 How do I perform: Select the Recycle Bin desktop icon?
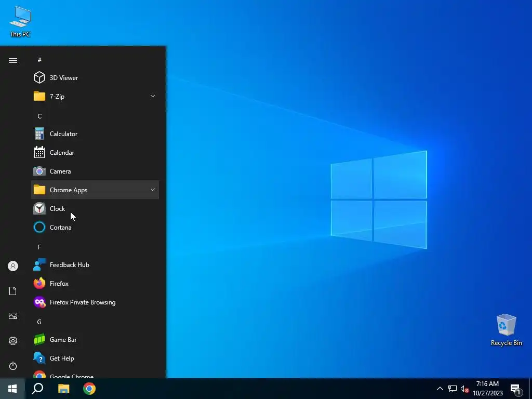[506, 330]
